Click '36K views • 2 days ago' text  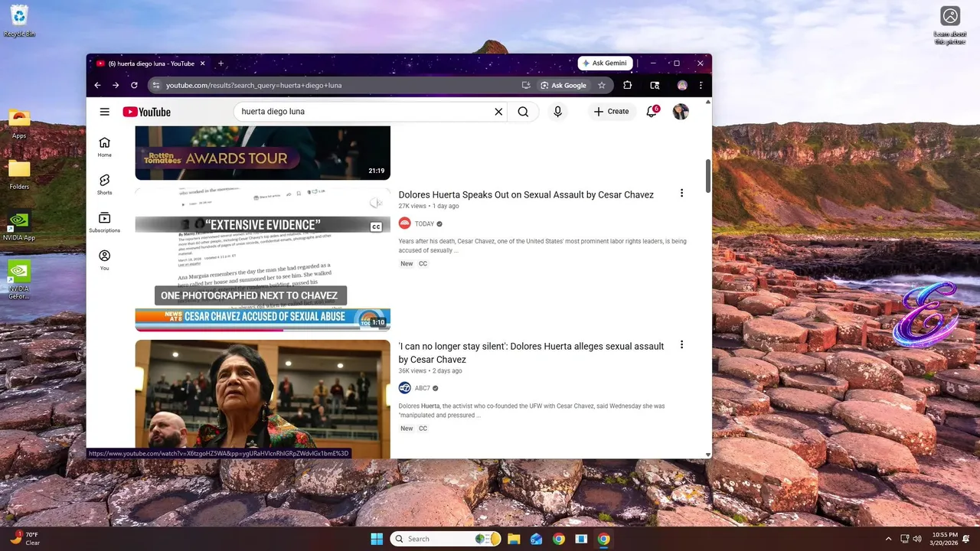[x=430, y=371]
